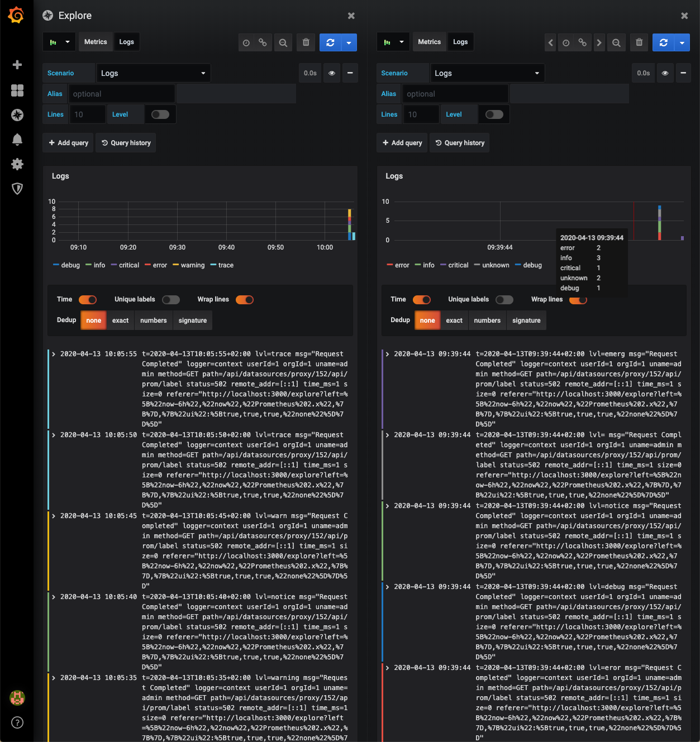Toggle Wrap lines switch in left pane
Viewport: 700px width, 742px height.
coord(245,300)
